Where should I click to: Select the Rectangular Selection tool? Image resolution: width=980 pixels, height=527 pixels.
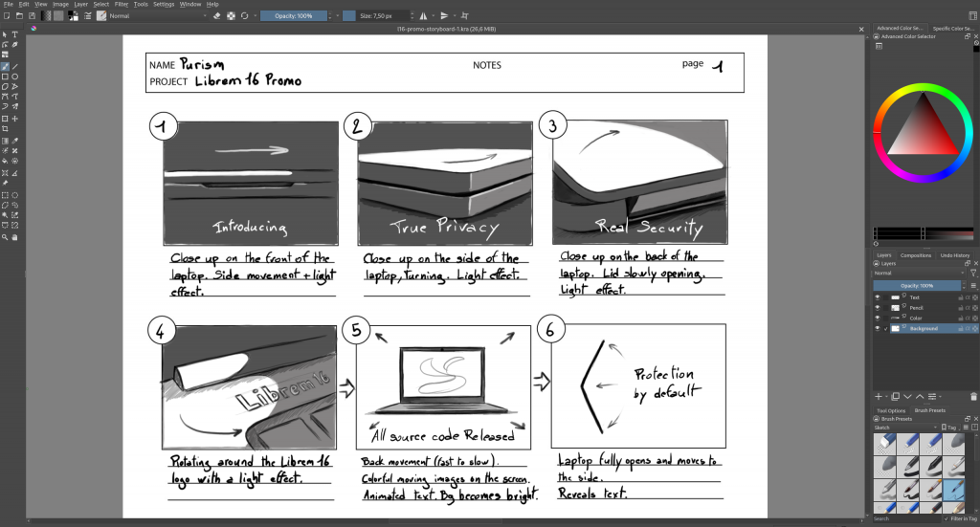[x=5, y=195]
